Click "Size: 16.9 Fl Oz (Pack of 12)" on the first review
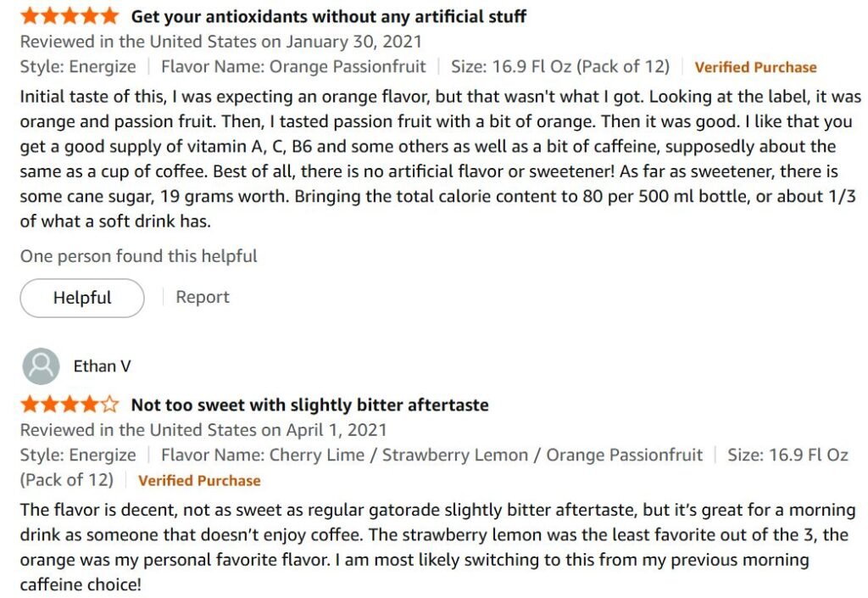The width and height of the screenshot is (868, 598). coord(559,66)
